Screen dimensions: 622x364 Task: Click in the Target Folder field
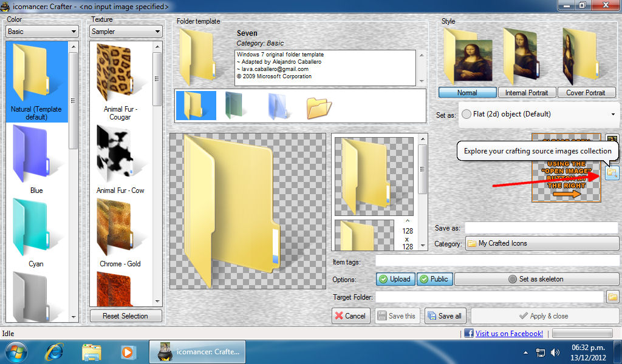[x=489, y=297]
